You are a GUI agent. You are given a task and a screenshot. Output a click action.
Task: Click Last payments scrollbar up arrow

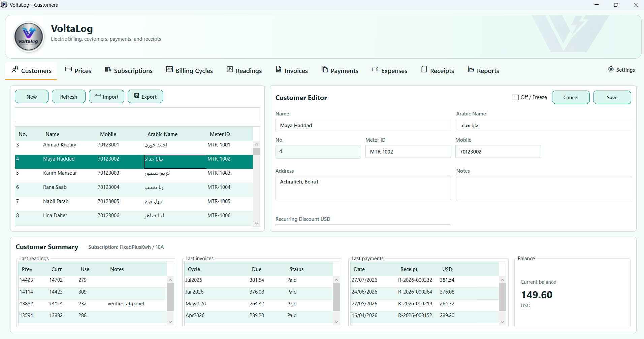pyautogui.click(x=502, y=280)
